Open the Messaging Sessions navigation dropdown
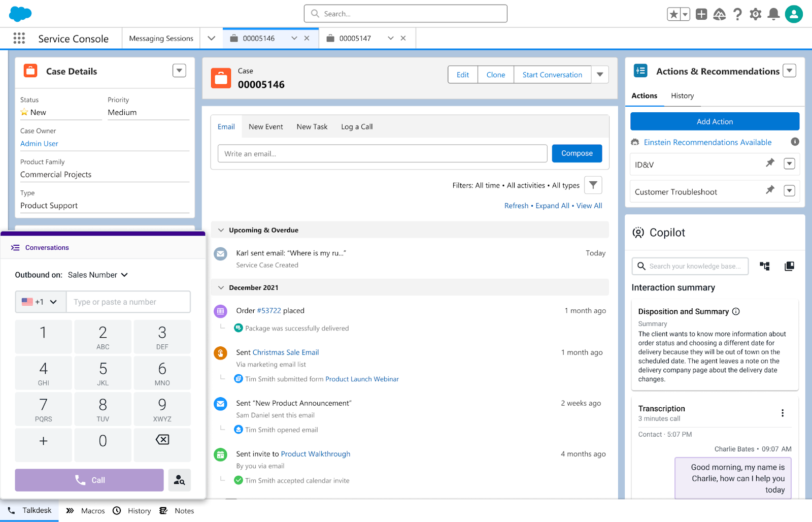 click(212, 38)
